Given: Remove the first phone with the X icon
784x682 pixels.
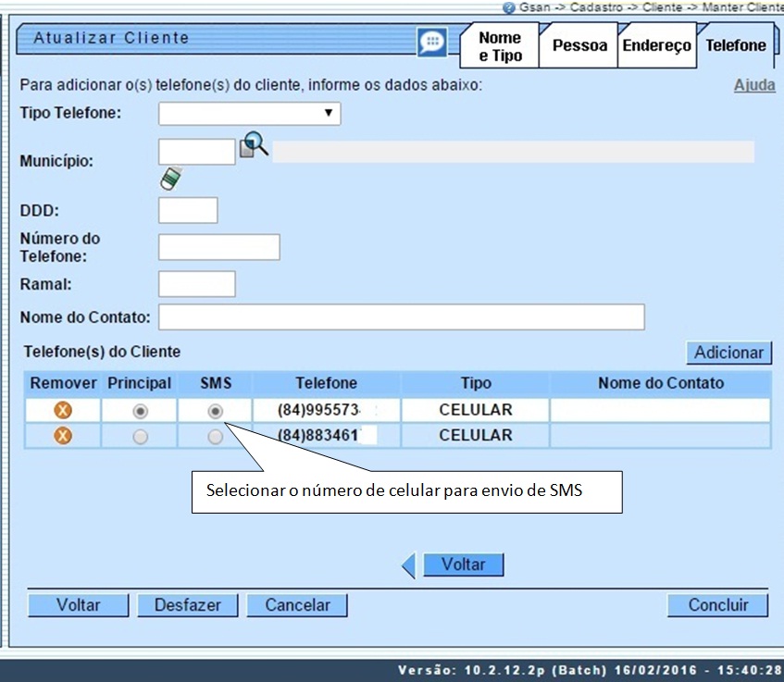Looking at the screenshot, I should click(61, 408).
